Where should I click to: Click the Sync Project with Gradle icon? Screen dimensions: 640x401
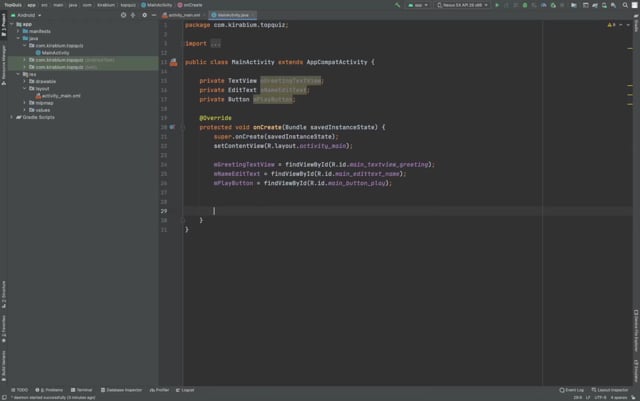pos(595,5)
